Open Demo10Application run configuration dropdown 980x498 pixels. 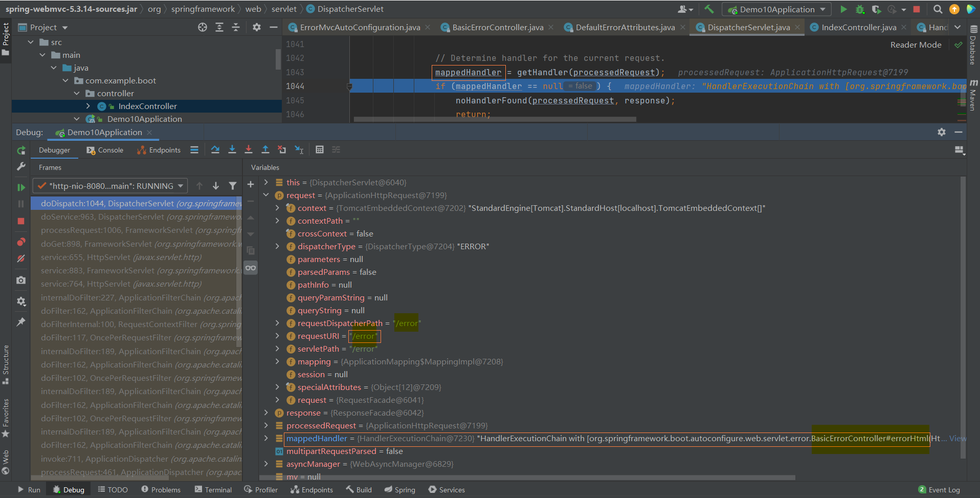pyautogui.click(x=776, y=9)
